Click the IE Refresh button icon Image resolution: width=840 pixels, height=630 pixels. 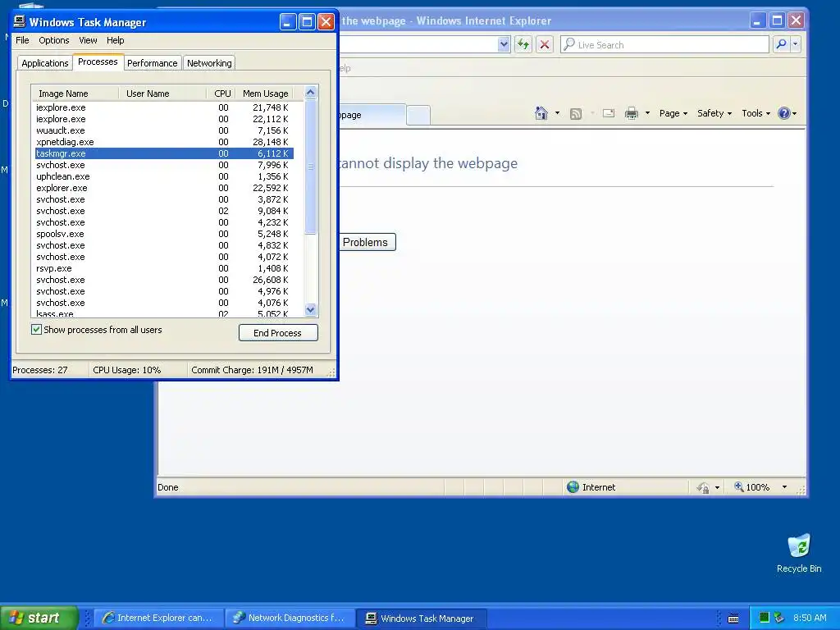click(x=523, y=44)
